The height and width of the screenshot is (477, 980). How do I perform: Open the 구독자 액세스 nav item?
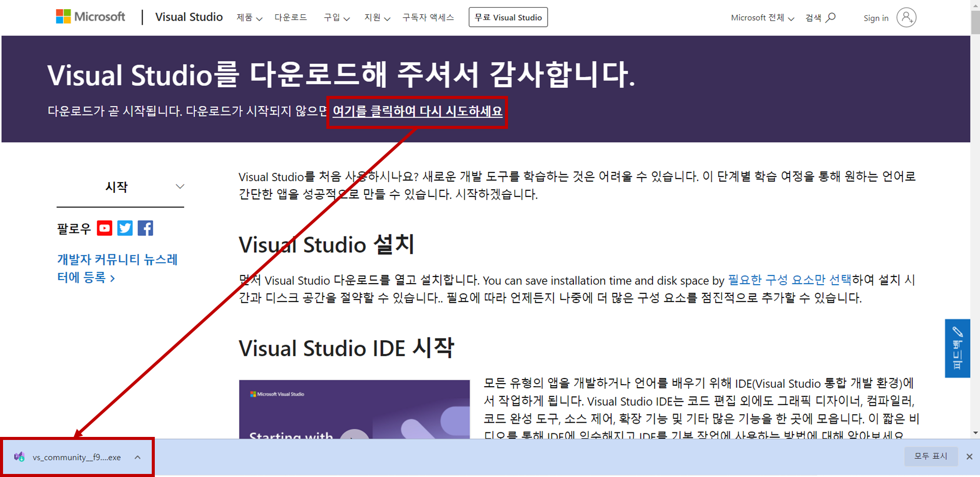(428, 18)
